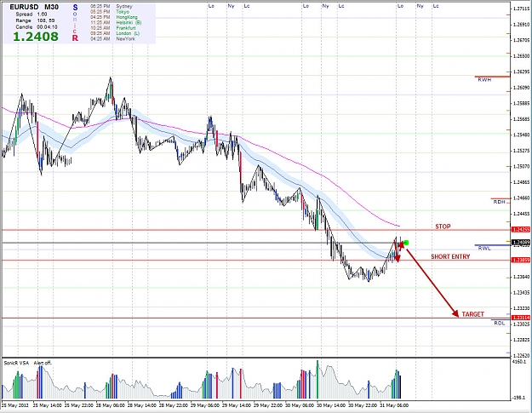The height and width of the screenshot is (413, 532).
Task: Select the 1.24455 price axis label
Action: [521, 214]
